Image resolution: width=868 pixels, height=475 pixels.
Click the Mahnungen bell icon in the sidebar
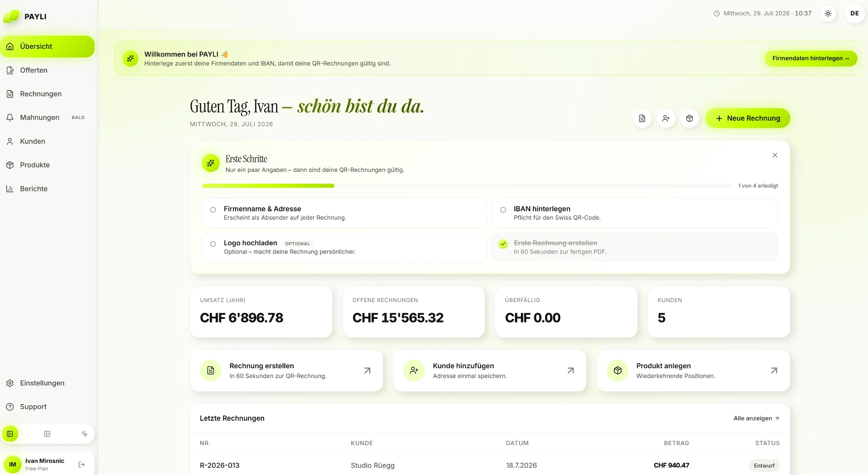pyautogui.click(x=10, y=118)
